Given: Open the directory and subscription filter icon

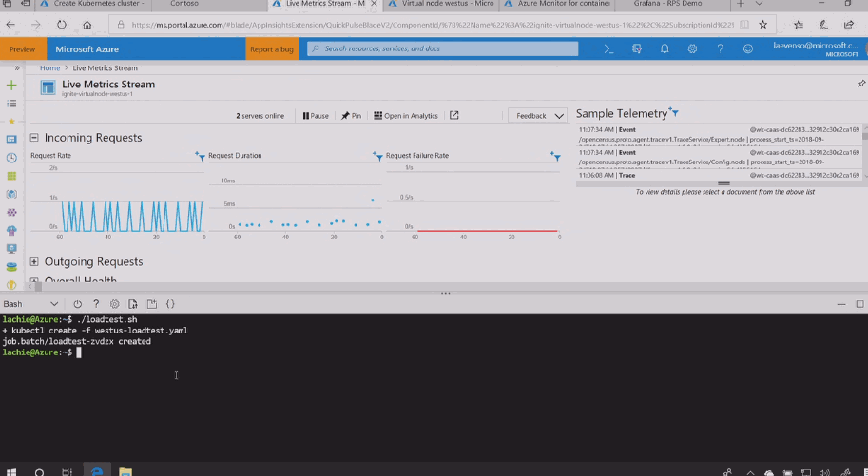Looking at the screenshot, I should tap(637, 48).
